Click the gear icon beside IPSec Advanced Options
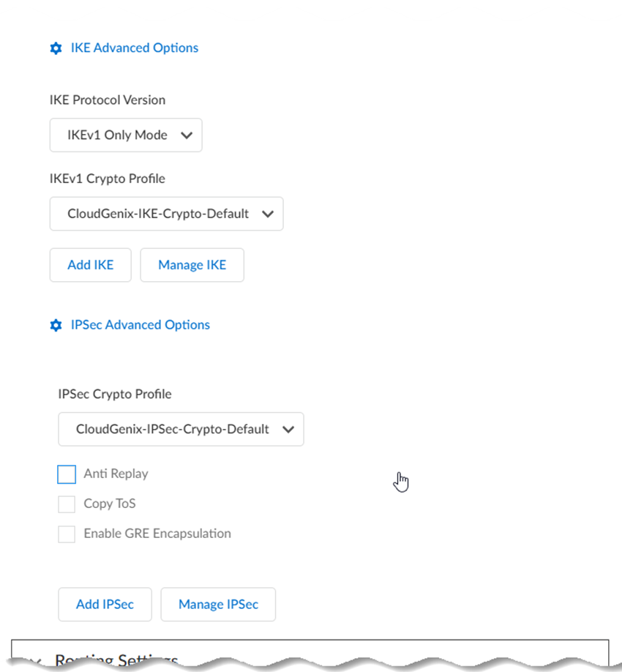Viewport: 622px width, 672px height. point(56,325)
